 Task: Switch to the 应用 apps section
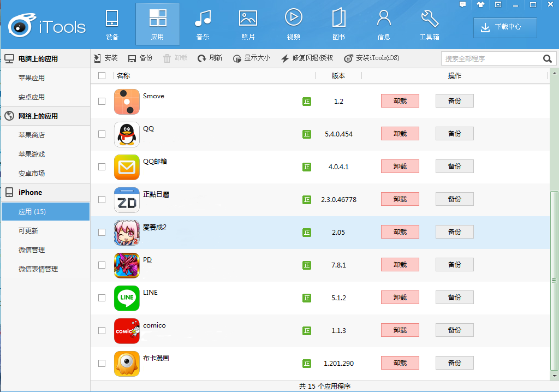(x=158, y=24)
